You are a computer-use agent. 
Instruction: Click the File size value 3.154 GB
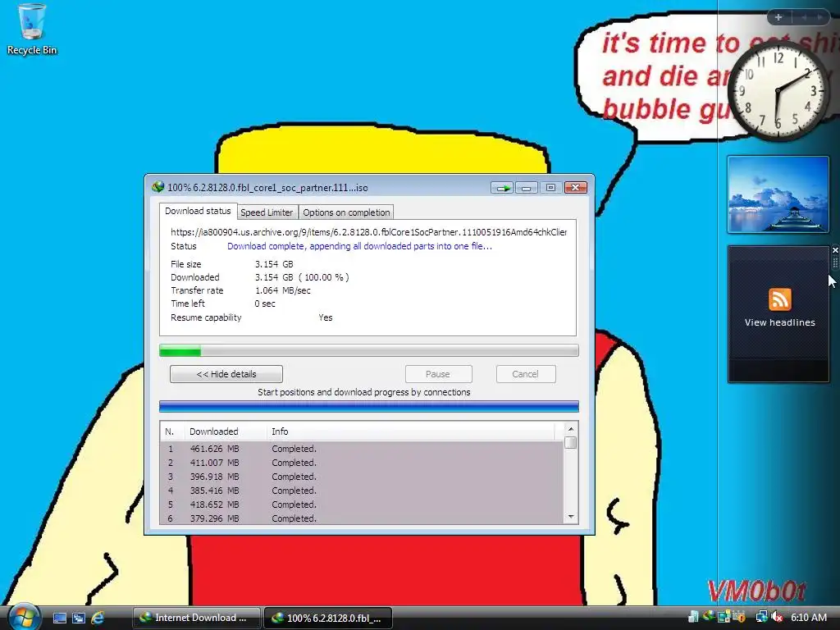point(274,264)
